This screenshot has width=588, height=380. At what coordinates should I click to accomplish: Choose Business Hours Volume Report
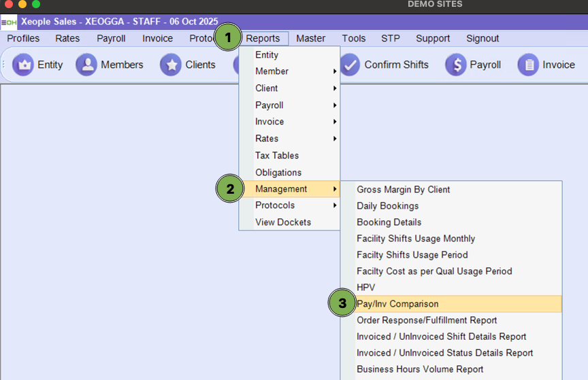tap(420, 369)
